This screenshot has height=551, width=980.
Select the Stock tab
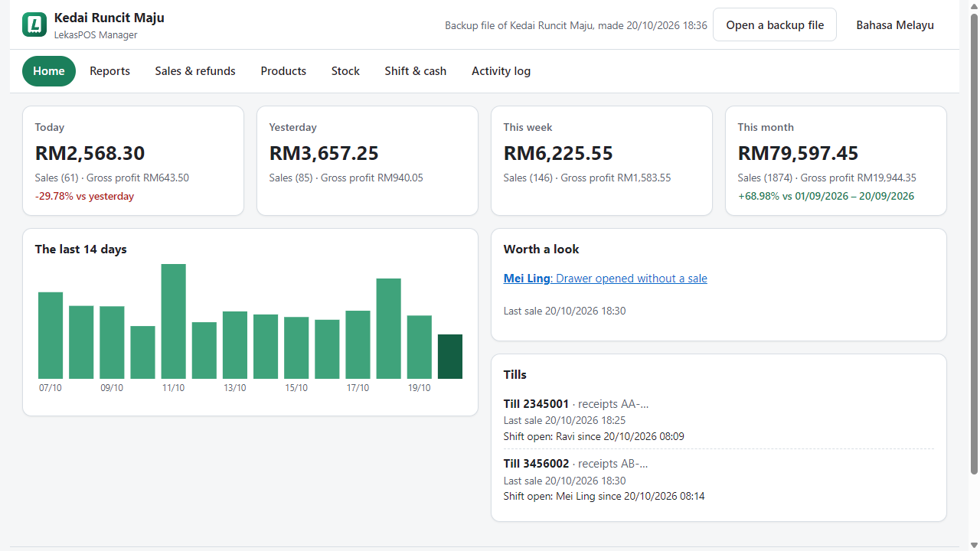point(345,71)
